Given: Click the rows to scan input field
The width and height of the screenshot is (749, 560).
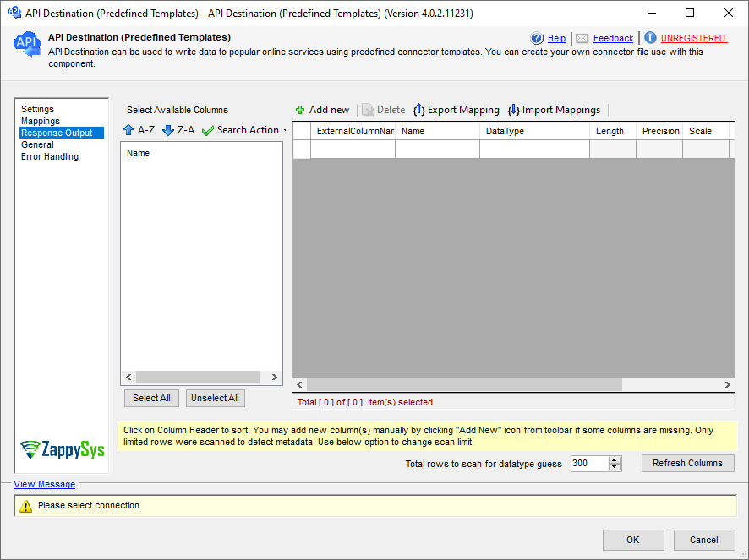Looking at the screenshot, I should click(x=589, y=464).
